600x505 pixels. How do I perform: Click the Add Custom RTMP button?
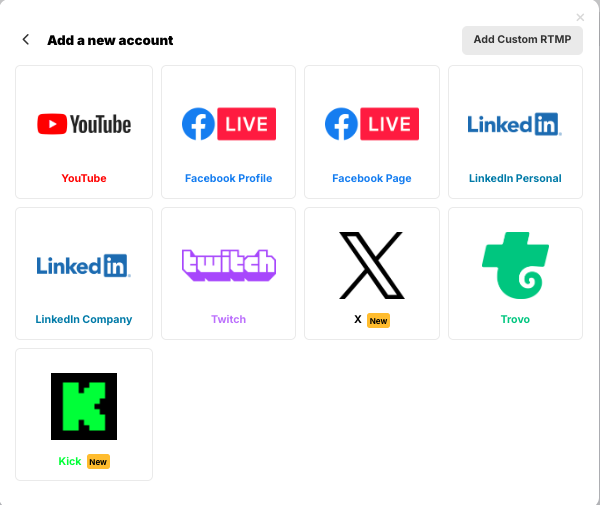pos(522,40)
